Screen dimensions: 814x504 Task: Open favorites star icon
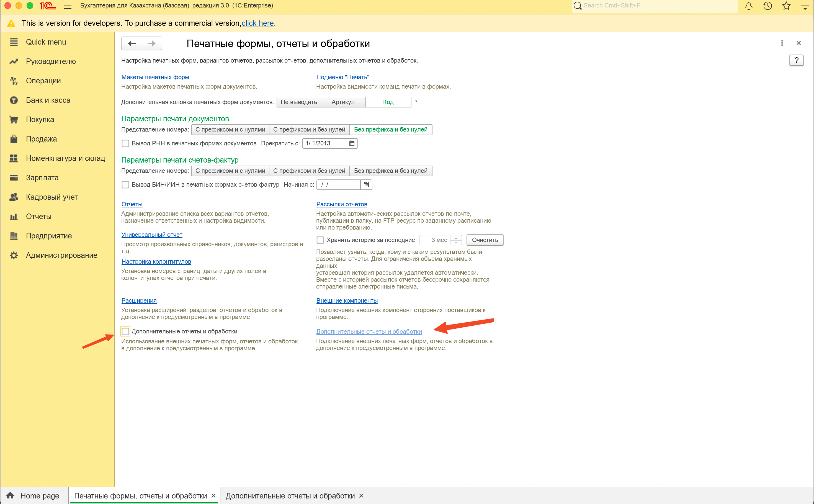pyautogui.click(x=786, y=6)
